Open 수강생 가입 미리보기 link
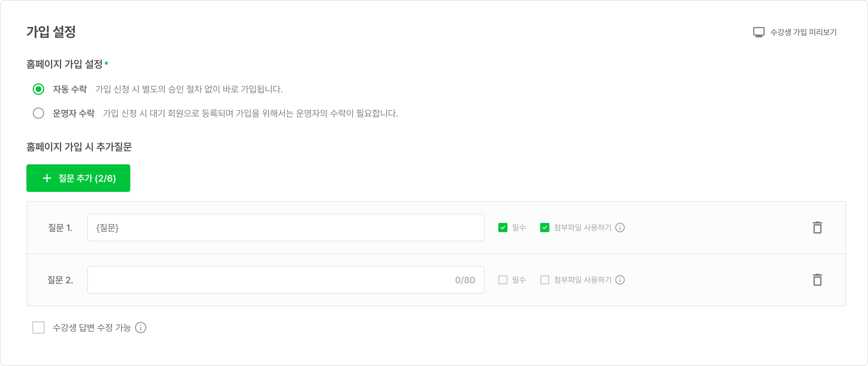Viewport: 868px width, 366px height. tap(803, 32)
